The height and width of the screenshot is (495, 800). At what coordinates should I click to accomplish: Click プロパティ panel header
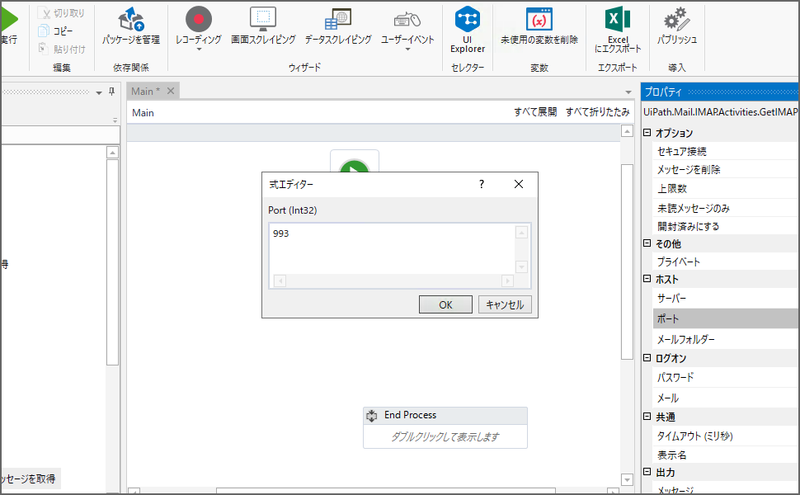point(720,92)
